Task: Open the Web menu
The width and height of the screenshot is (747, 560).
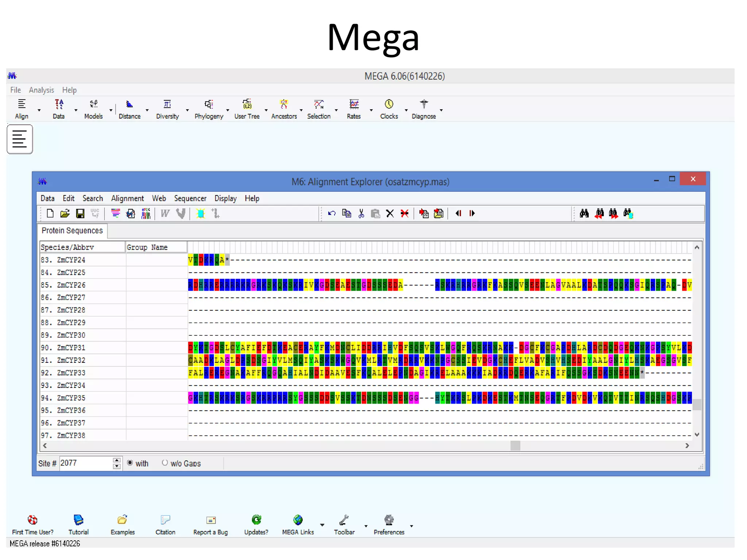Action: pyautogui.click(x=159, y=198)
